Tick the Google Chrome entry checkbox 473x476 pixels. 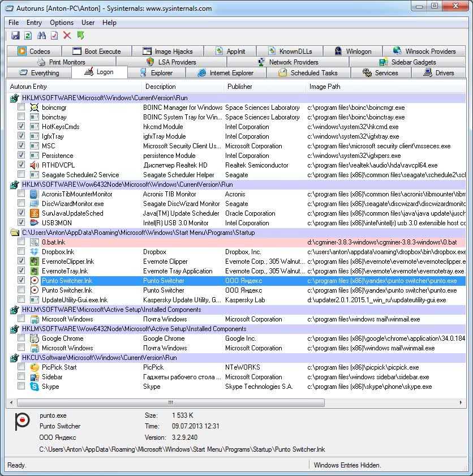pyautogui.click(x=21, y=338)
